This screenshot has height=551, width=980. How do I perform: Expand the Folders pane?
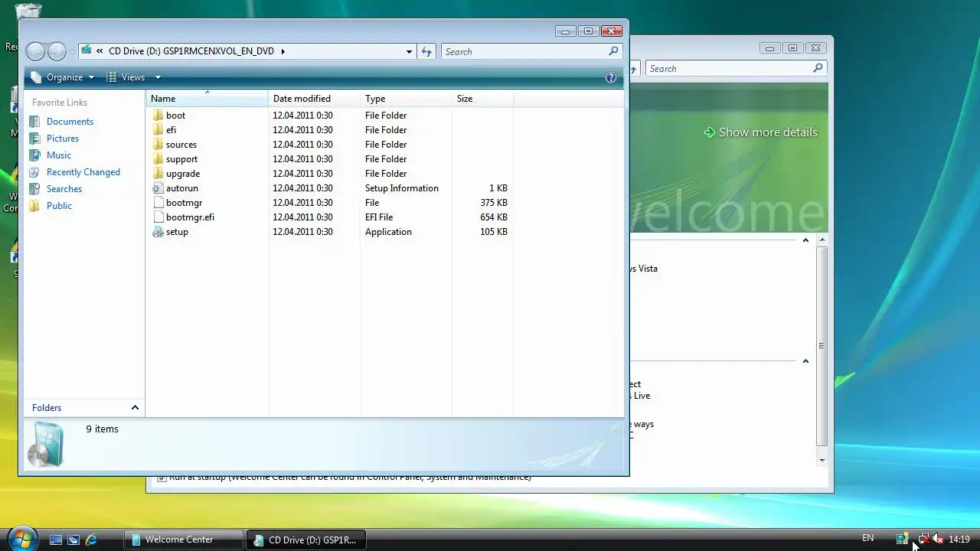[x=135, y=408]
